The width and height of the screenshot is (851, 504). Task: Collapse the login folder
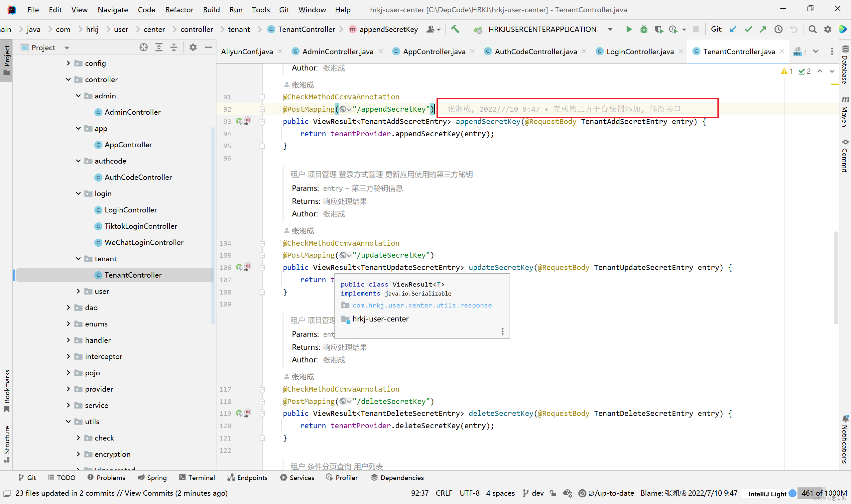pyautogui.click(x=78, y=193)
